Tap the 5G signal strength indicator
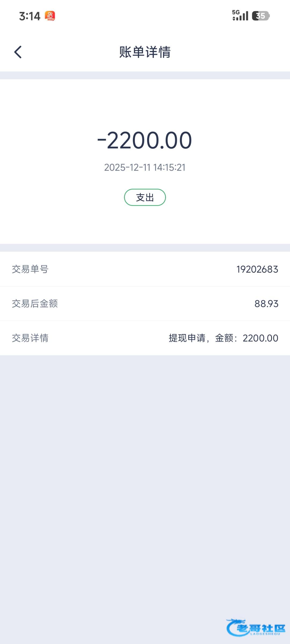 point(240,16)
